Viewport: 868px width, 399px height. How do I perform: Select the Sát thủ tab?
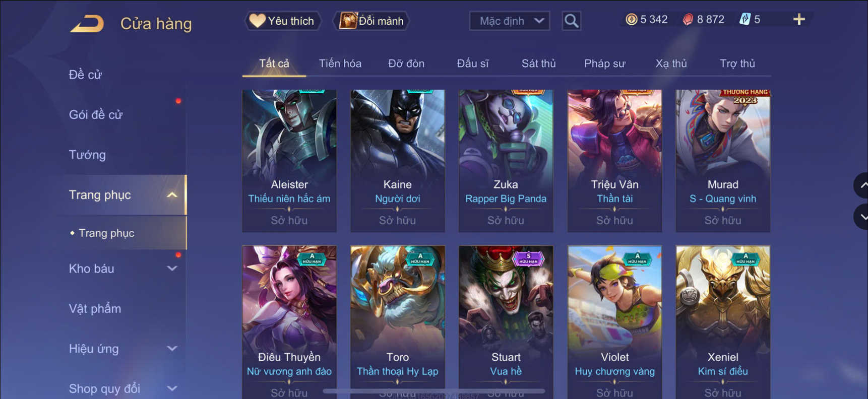(x=538, y=63)
